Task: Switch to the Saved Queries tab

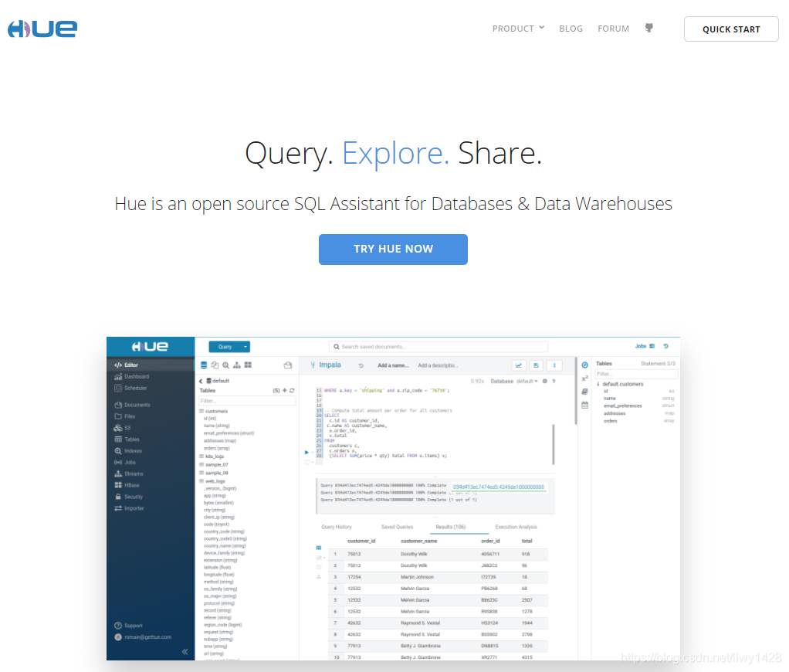Action: pos(397,527)
